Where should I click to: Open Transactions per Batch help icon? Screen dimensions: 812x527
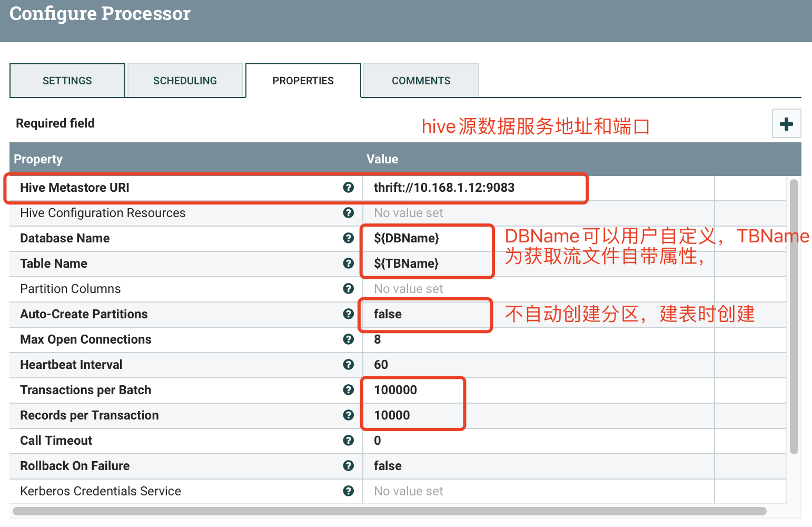click(348, 390)
